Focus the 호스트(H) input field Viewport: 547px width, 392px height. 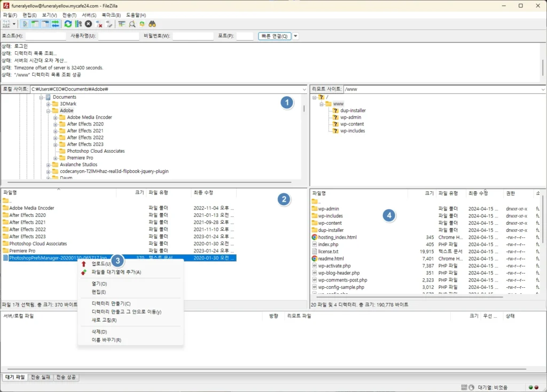click(46, 36)
